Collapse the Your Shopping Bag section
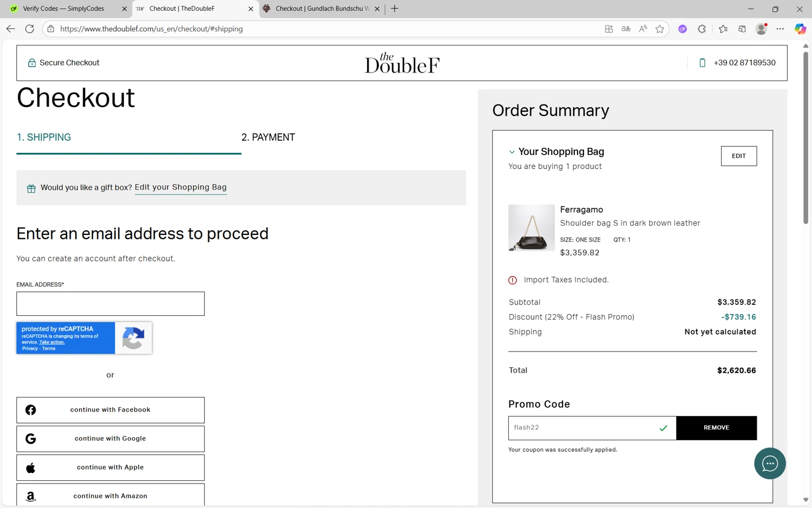Image resolution: width=812 pixels, height=508 pixels. (x=512, y=152)
